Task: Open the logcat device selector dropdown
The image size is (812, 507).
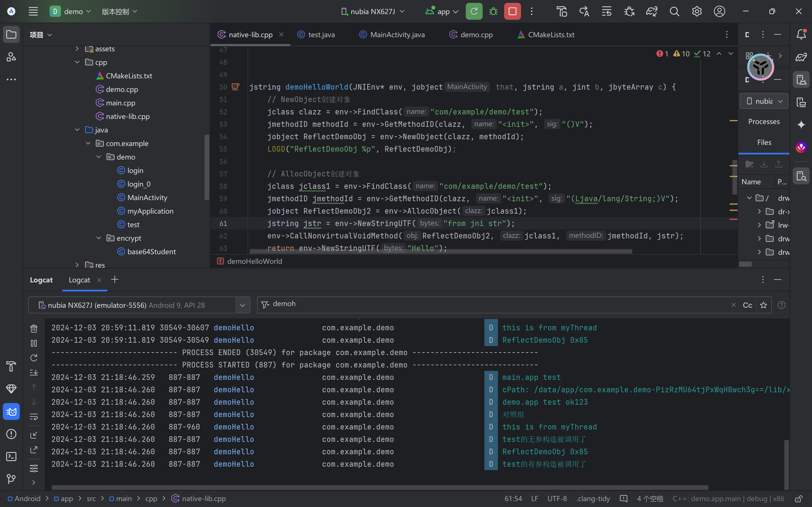Action: pyautogui.click(x=242, y=305)
